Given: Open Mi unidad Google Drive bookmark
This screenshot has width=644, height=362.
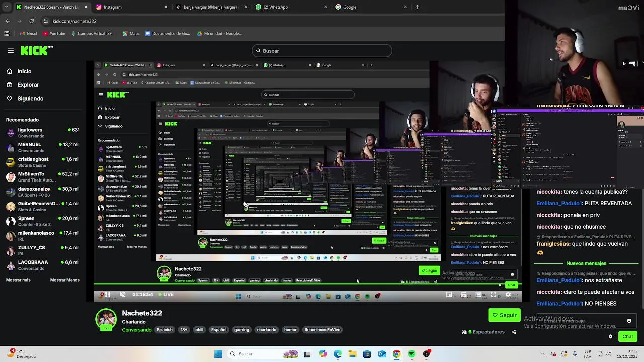Looking at the screenshot, I should click(219, 34).
